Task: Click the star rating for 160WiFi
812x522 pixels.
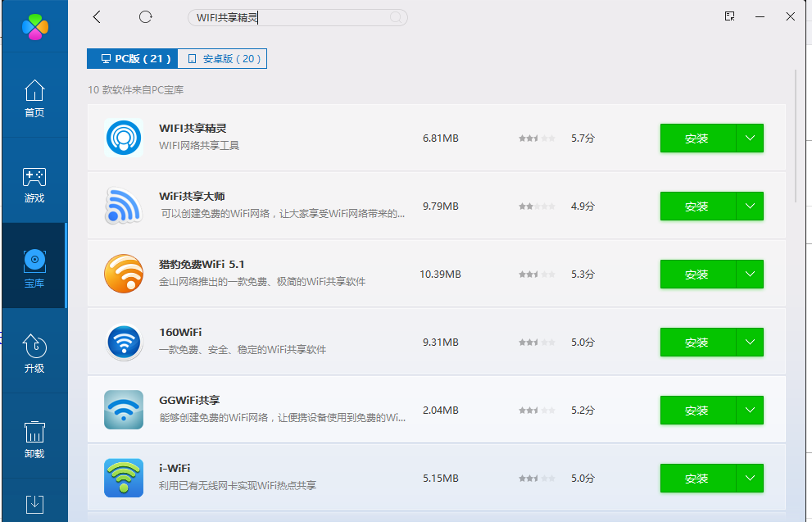Action: point(537,343)
